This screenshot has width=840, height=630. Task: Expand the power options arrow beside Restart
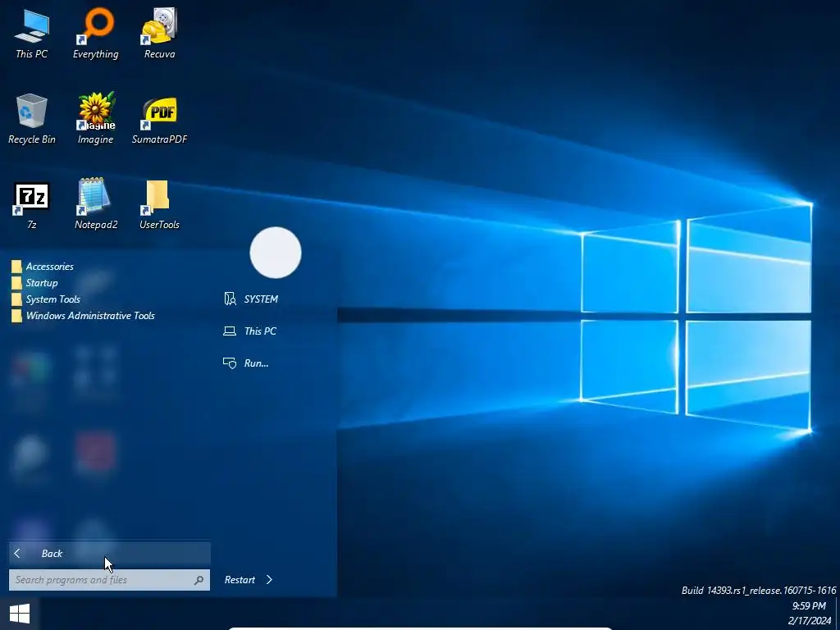(x=269, y=580)
